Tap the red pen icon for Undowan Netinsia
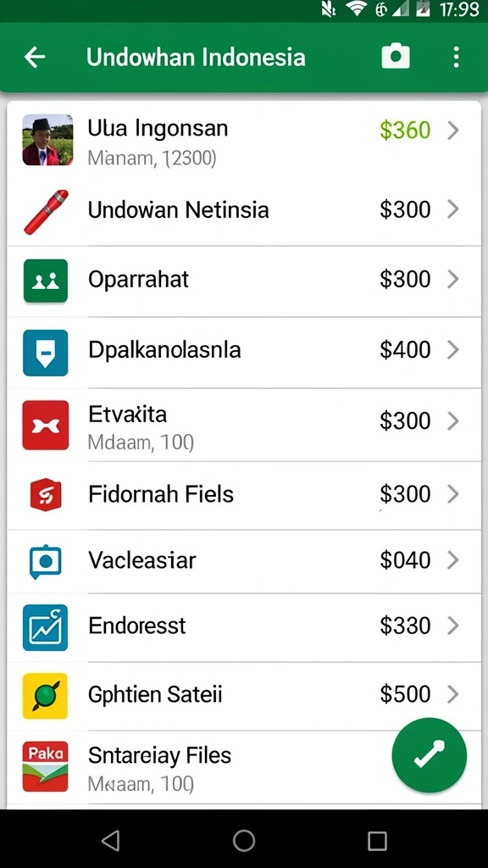 [x=46, y=211]
